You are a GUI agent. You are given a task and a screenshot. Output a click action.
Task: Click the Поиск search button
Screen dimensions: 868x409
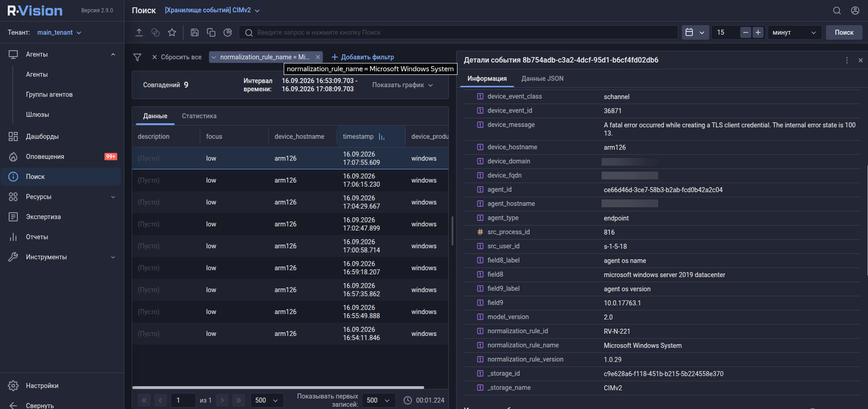(x=844, y=32)
